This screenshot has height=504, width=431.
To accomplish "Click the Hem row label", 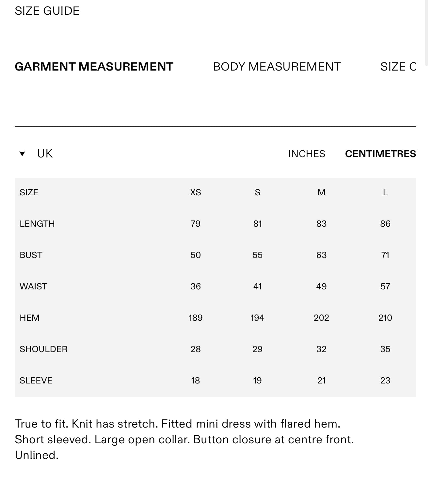I will pos(29,318).
